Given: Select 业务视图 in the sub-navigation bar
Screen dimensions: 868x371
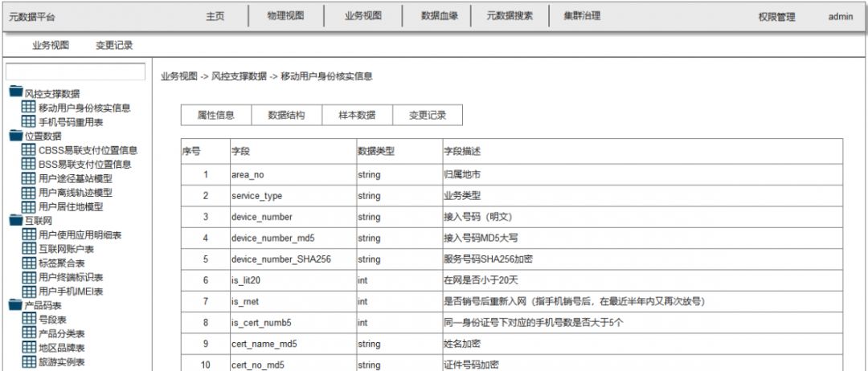Looking at the screenshot, I should pos(51,46).
